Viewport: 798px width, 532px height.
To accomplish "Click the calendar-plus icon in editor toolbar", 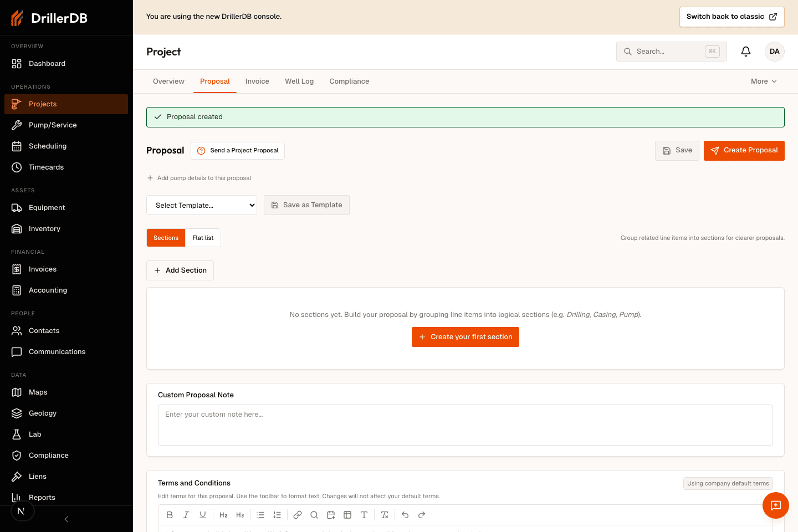I will pos(331,515).
